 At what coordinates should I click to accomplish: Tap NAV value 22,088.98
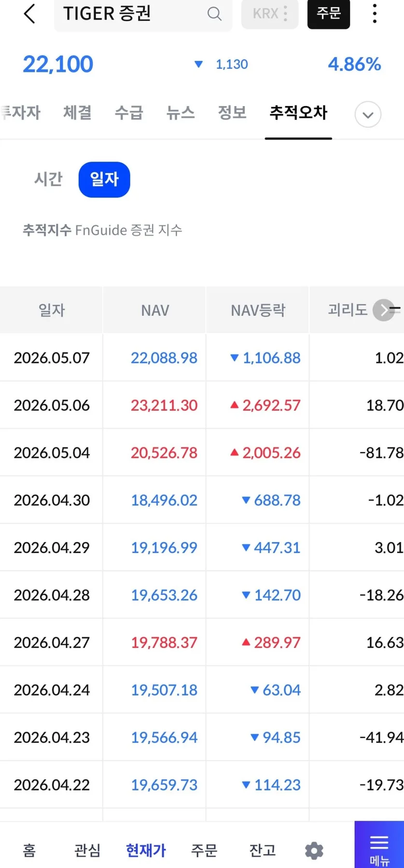point(164,358)
